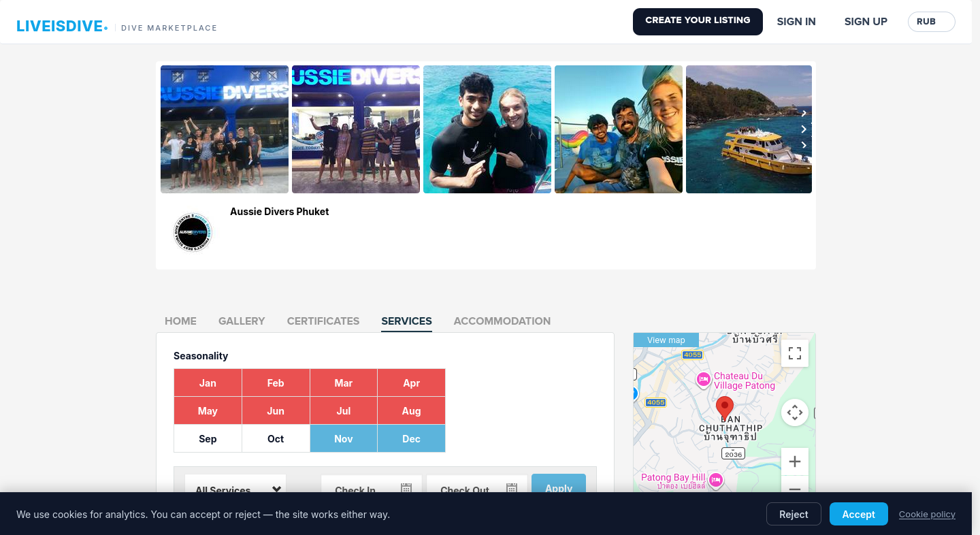Viewport: 980px width, 535px height.
Task: Click the Oct seasonality cell
Action: click(276, 438)
